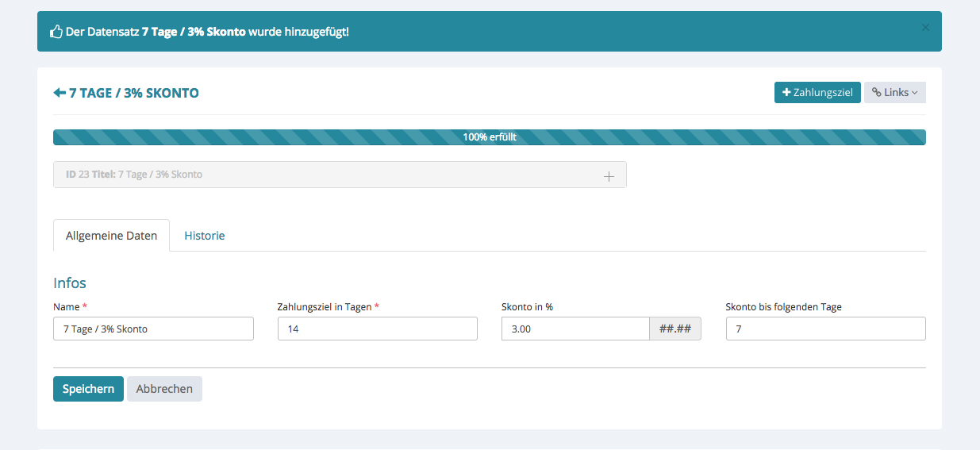The width and height of the screenshot is (980, 450).
Task: Open the Links dropdown menu
Action: click(894, 93)
